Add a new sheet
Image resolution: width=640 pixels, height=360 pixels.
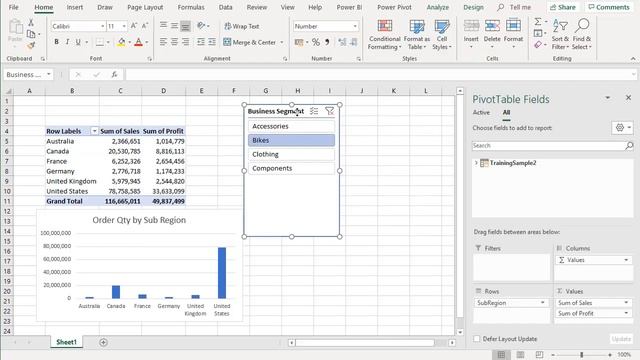click(103, 342)
